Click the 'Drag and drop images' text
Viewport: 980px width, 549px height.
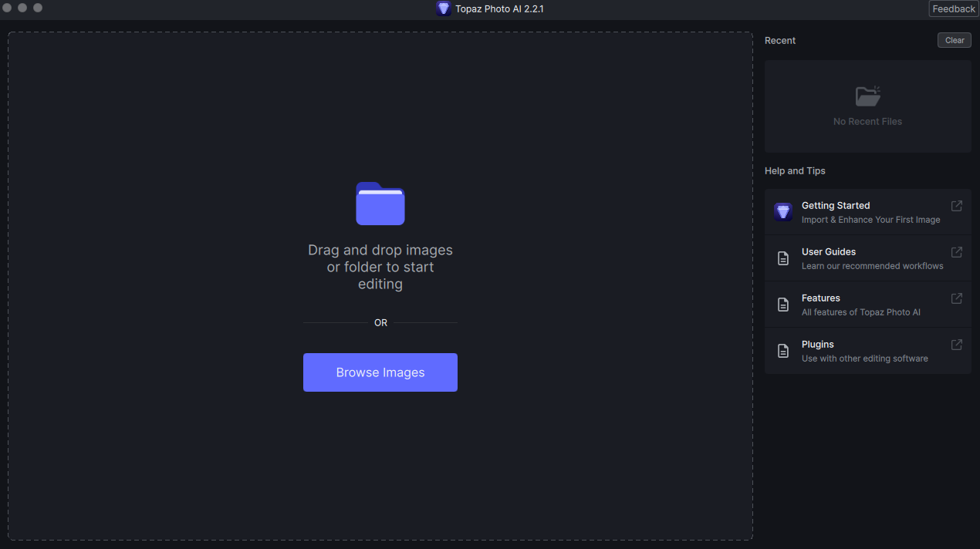point(380,251)
